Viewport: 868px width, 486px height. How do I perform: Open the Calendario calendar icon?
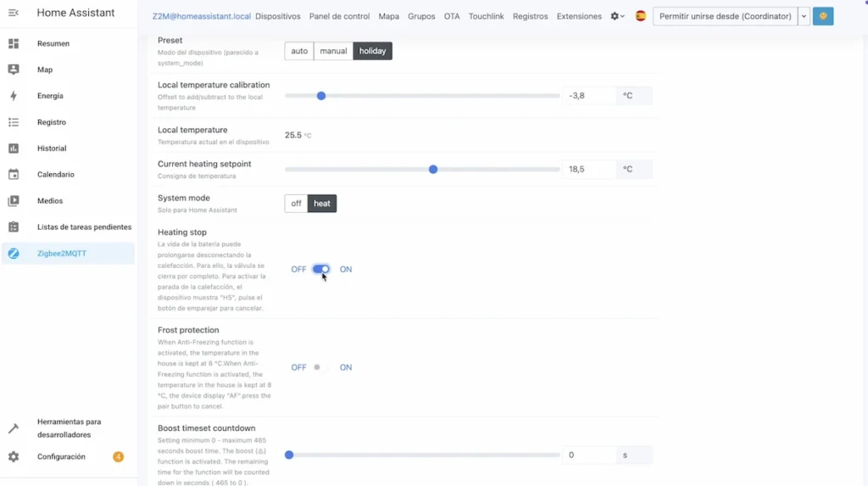[x=14, y=174]
